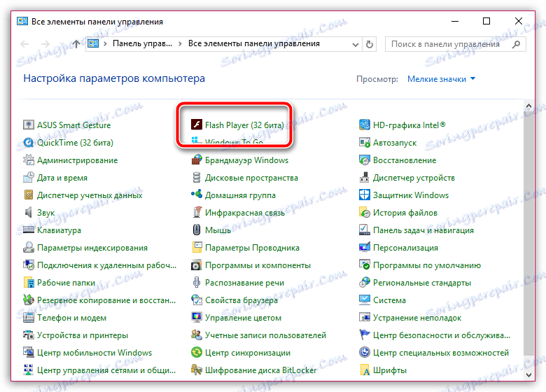Open Рабочие папки link
This screenshot has height=392, width=546.
(66, 282)
